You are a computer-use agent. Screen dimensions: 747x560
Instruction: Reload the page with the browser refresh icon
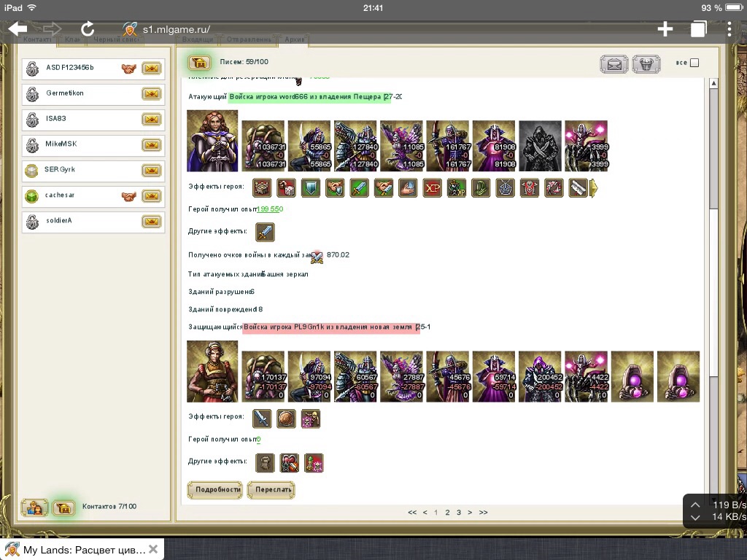coord(88,28)
